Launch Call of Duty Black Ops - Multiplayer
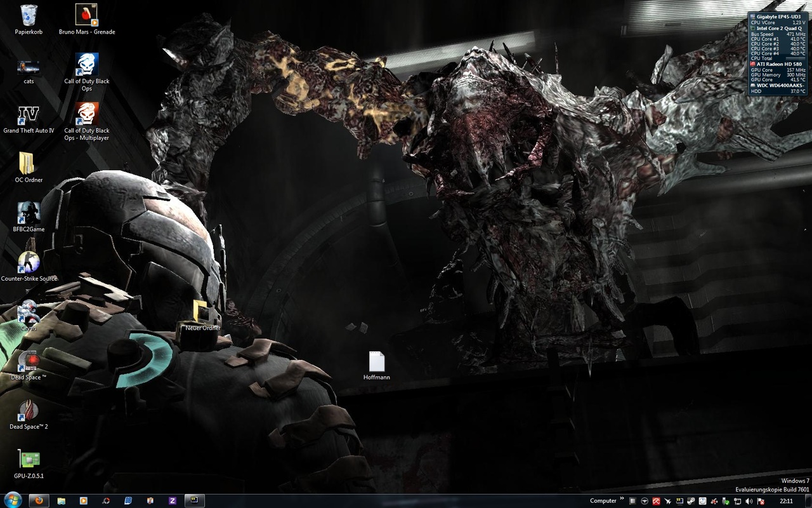 click(87, 121)
